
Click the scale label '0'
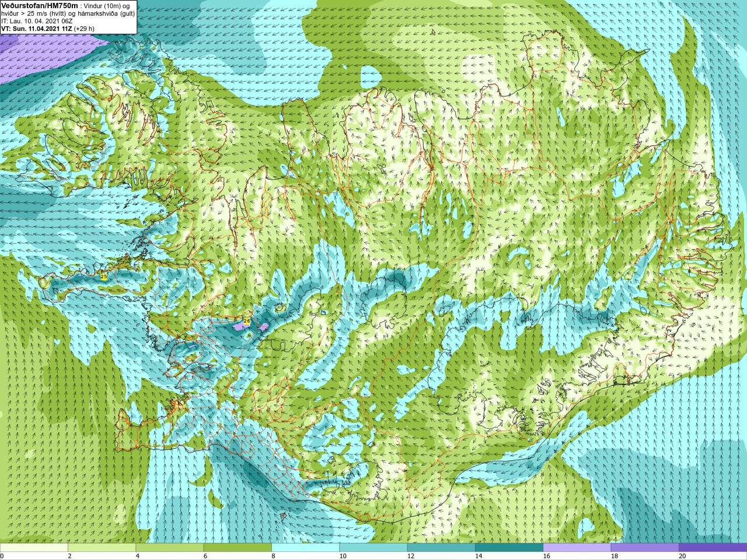tap(2, 556)
